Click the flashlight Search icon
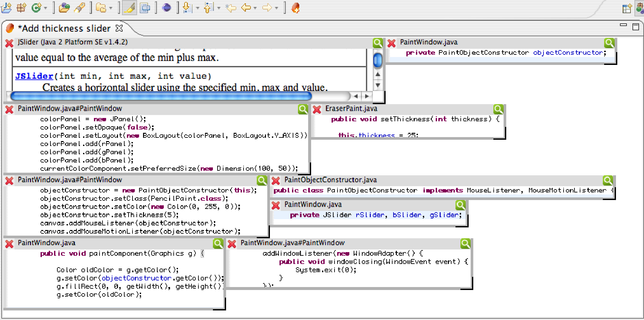 point(79,8)
